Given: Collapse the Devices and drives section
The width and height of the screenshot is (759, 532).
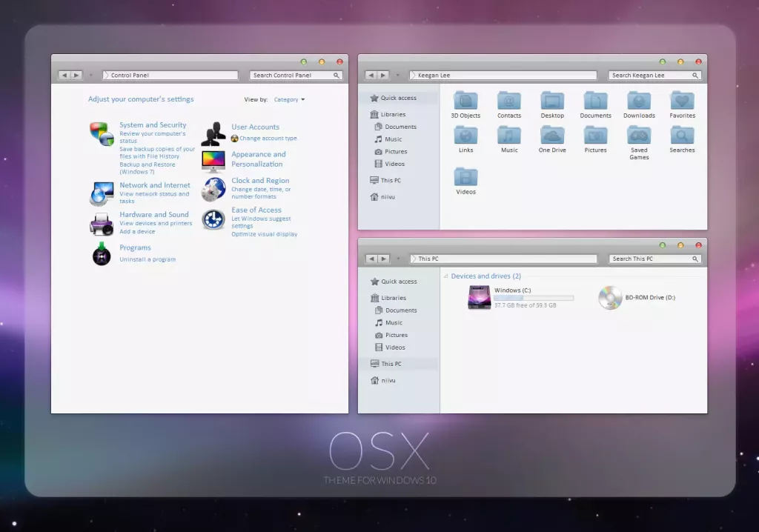Looking at the screenshot, I should 445,276.
